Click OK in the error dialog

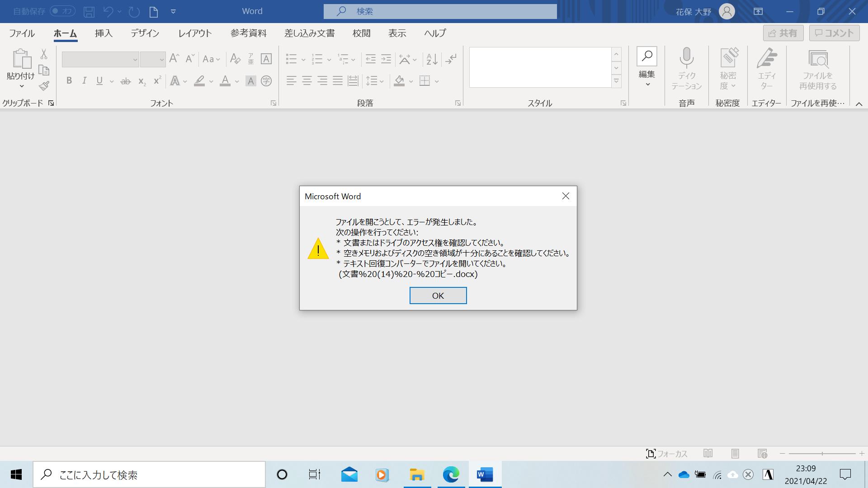[x=438, y=296]
